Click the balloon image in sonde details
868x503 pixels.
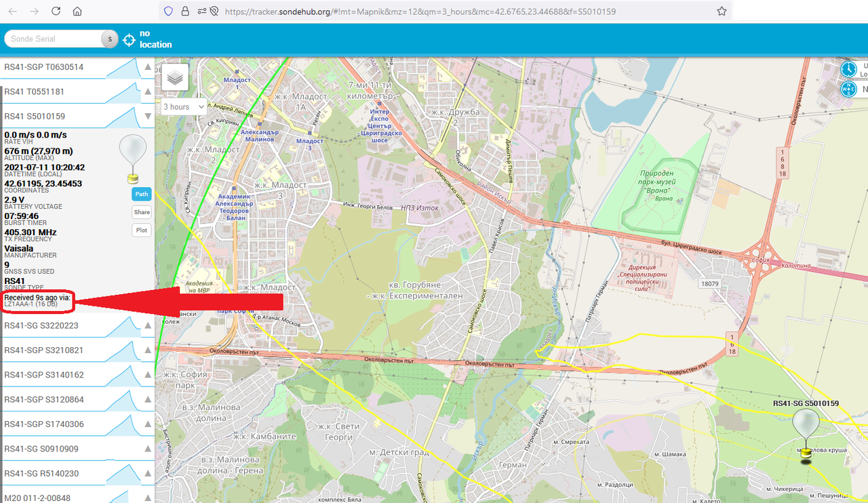[x=132, y=159]
